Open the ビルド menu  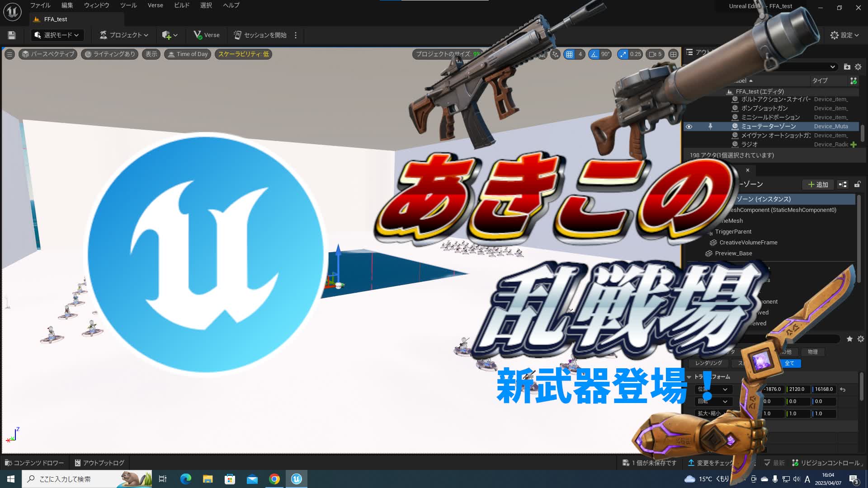pos(182,5)
